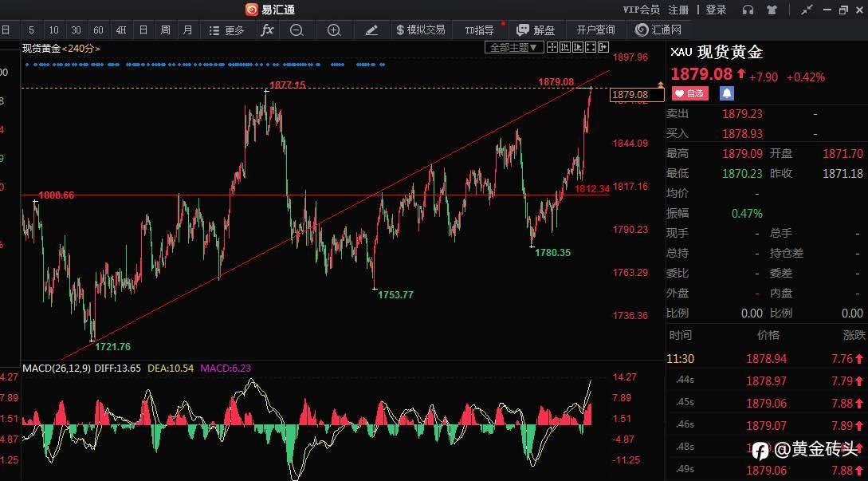
Task: Click the 最高 value 1879.09
Action: click(x=742, y=154)
